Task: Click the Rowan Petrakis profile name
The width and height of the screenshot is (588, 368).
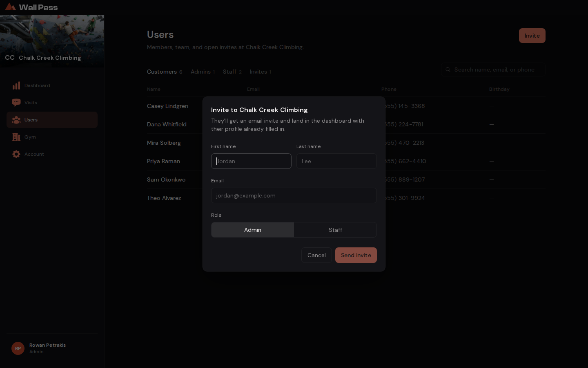Action: click(47, 345)
